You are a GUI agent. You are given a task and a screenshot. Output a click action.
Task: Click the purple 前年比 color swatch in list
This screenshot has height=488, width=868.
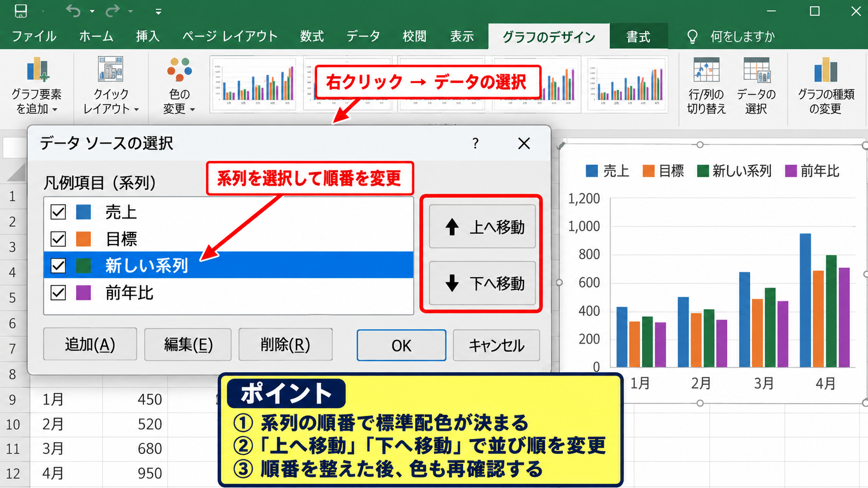pos(84,293)
